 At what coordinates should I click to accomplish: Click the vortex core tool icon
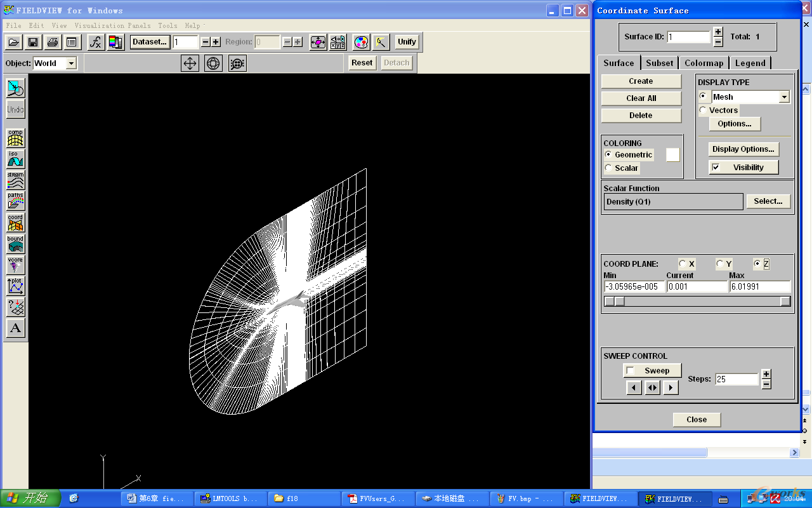click(15, 265)
